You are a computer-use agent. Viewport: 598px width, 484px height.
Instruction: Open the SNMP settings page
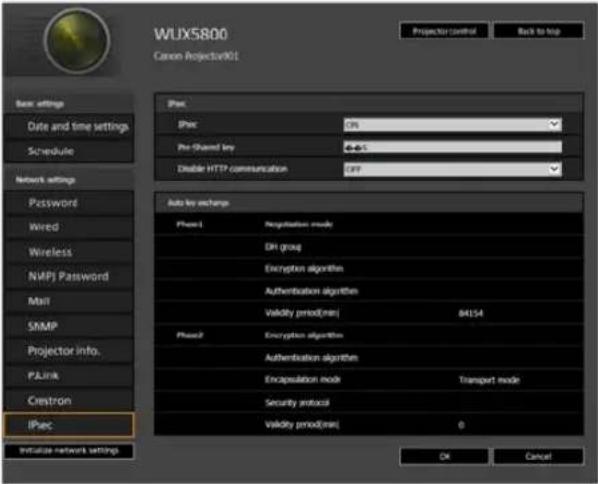pyautogui.click(x=69, y=326)
